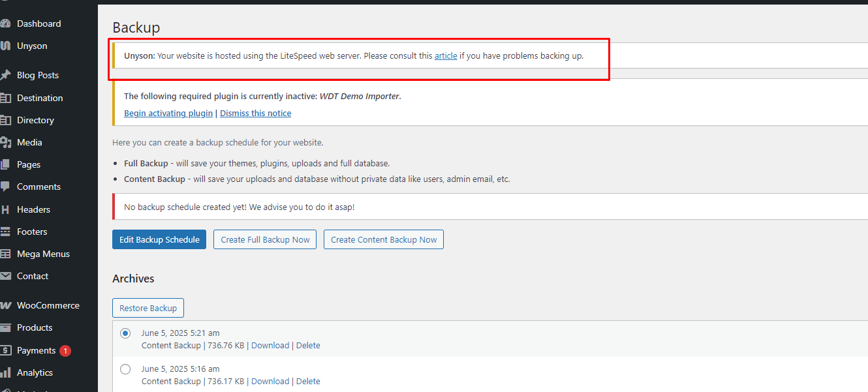The width and height of the screenshot is (868, 392).
Task: Open Comments menu label
Action: click(x=39, y=187)
